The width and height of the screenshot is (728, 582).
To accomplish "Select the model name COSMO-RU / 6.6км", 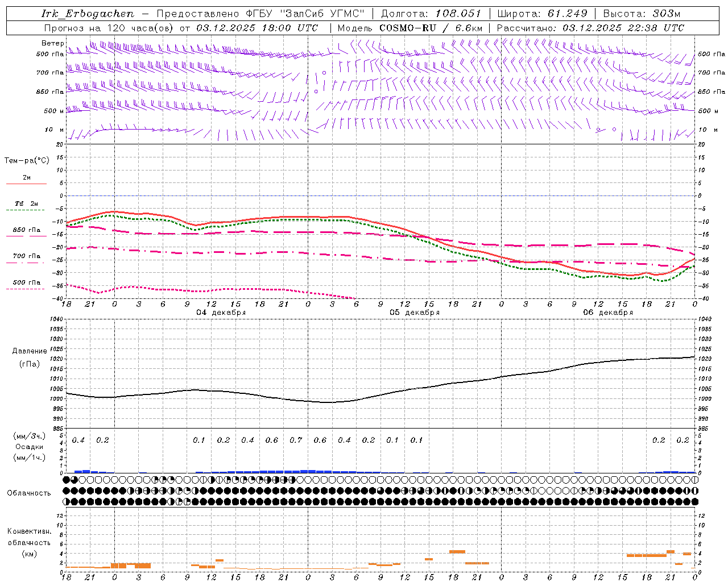I will 431,28.
